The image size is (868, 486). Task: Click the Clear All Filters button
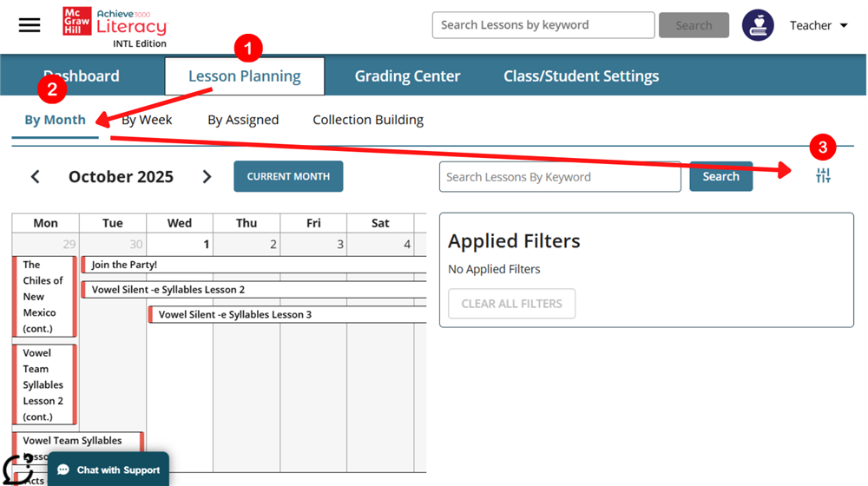[511, 304]
